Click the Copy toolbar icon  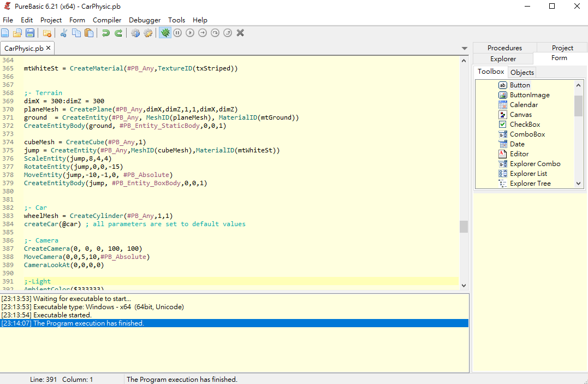point(76,33)
